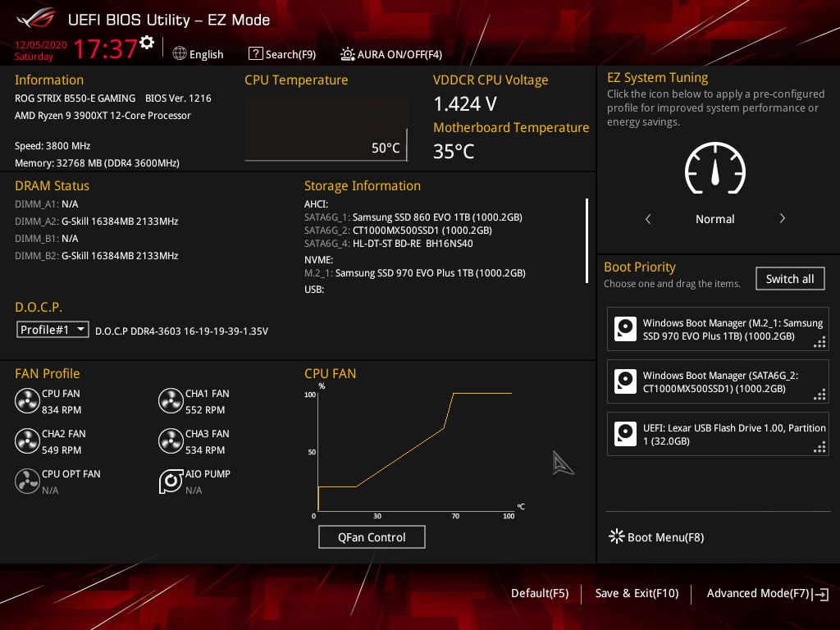This screenshot has width=840, height=630.
Task: Click DIMM_B2 G-Skill 16384MB entry
Action: tap(97, 256)
